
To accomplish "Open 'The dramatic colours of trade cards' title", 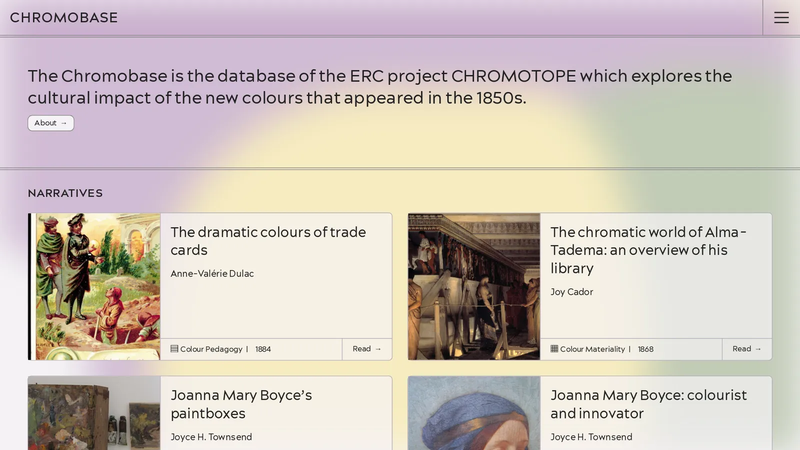I will pos(268,241).
